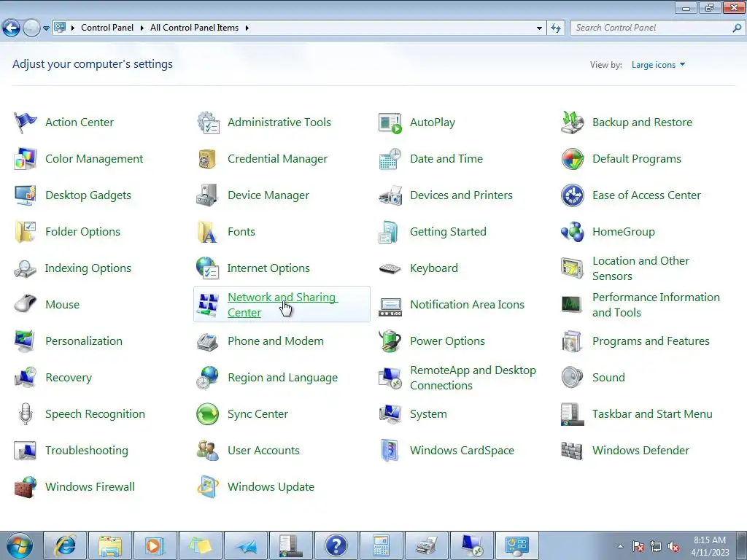Open the Recovery link

tap(69, 378)
